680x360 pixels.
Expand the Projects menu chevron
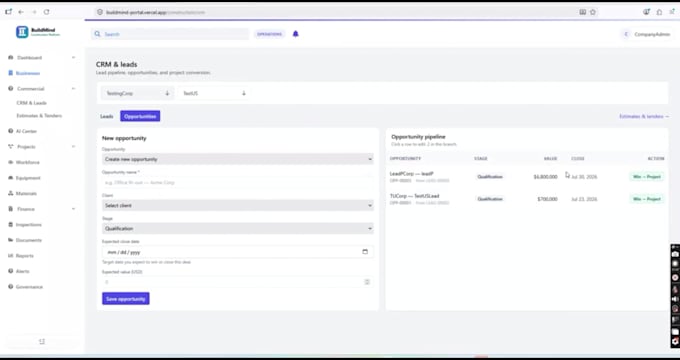[x=73, y=147]
